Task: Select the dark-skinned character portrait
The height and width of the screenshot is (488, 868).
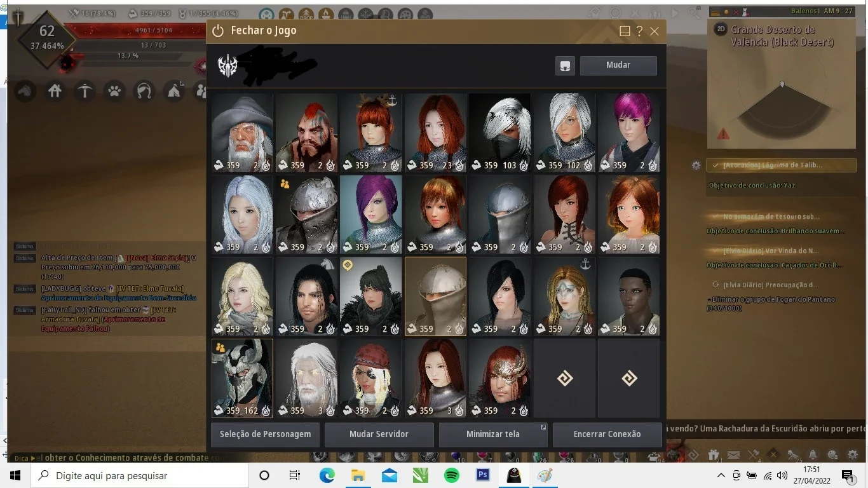Action: (628, 296)
